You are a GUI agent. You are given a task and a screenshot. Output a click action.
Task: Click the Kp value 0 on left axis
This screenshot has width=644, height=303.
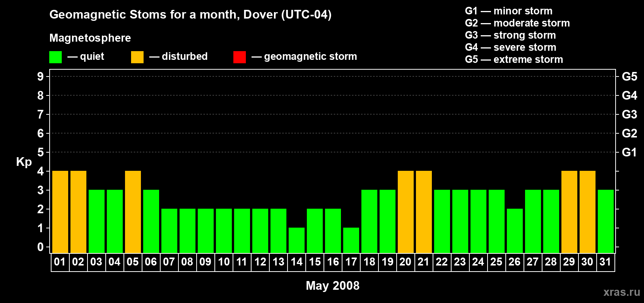pyautogui.click(x=41, y=247)
